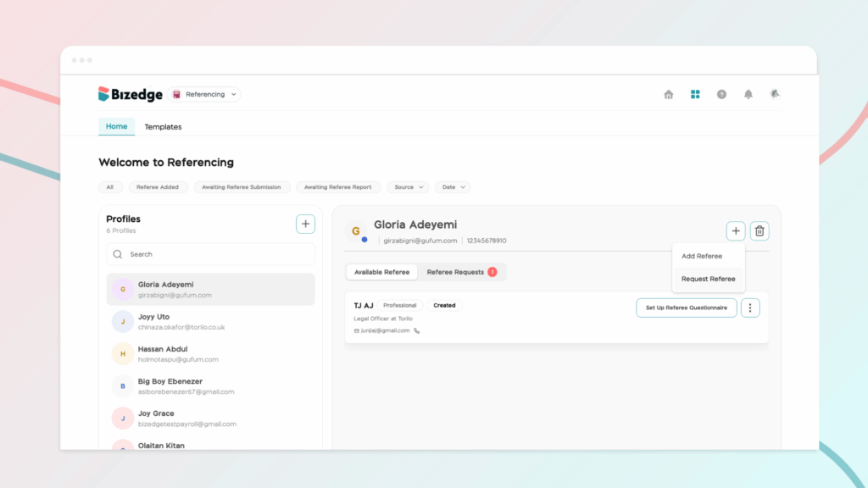Click the junjaj@gmail.com email on referee card
Viewport: 868px width, 488px height.
pos(386,331)
